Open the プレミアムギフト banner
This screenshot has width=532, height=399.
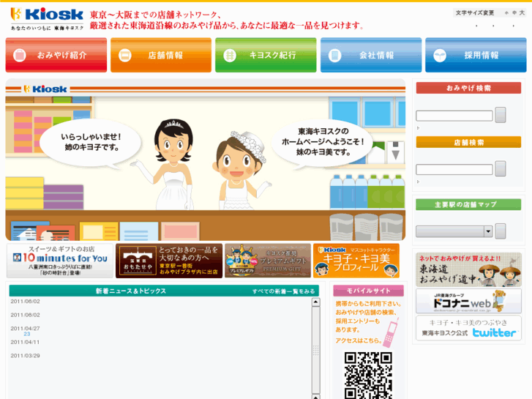(268, 261)
